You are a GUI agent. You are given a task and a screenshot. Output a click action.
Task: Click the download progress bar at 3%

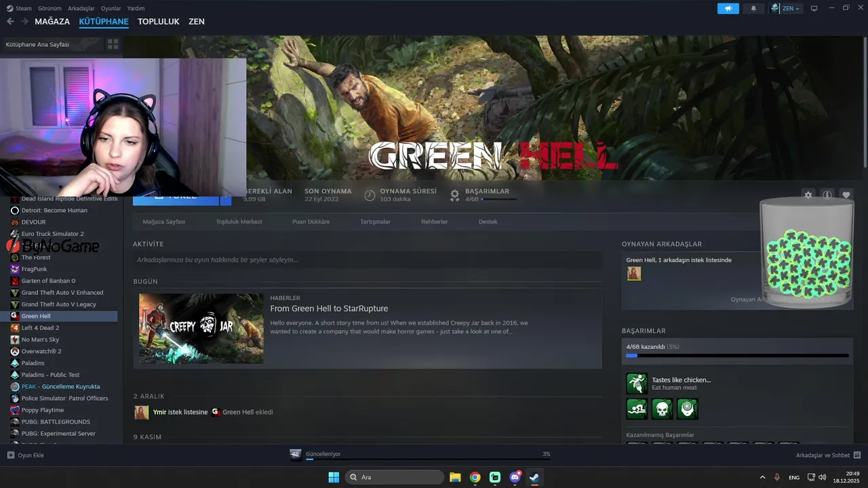[428, 459]
